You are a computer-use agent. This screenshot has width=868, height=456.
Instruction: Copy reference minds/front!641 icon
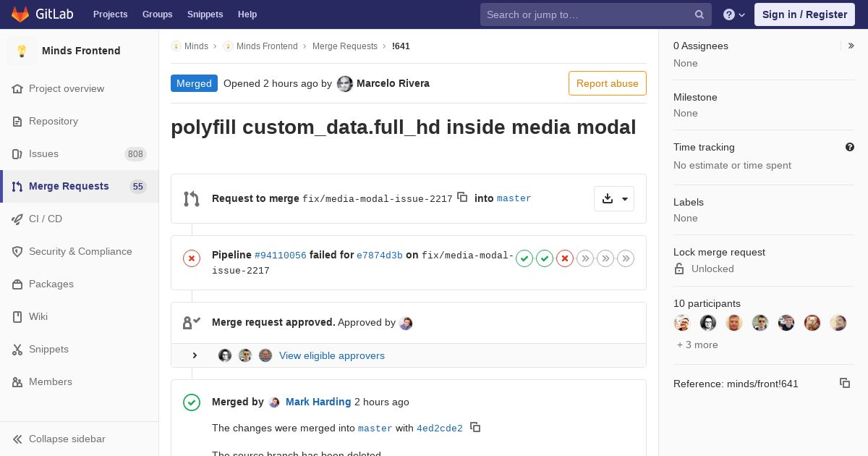(845, 383)
